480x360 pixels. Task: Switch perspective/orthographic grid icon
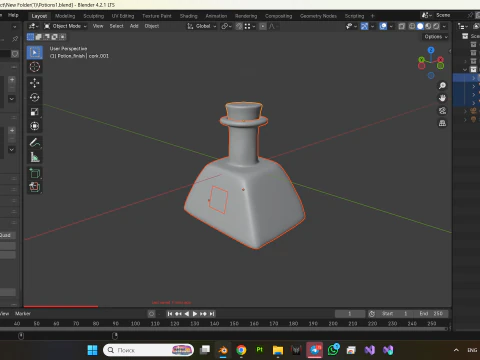(x=442, y=123)
